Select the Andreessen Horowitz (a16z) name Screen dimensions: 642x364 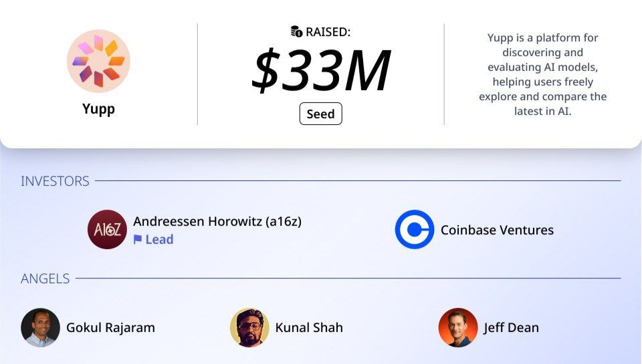[217, 221]
